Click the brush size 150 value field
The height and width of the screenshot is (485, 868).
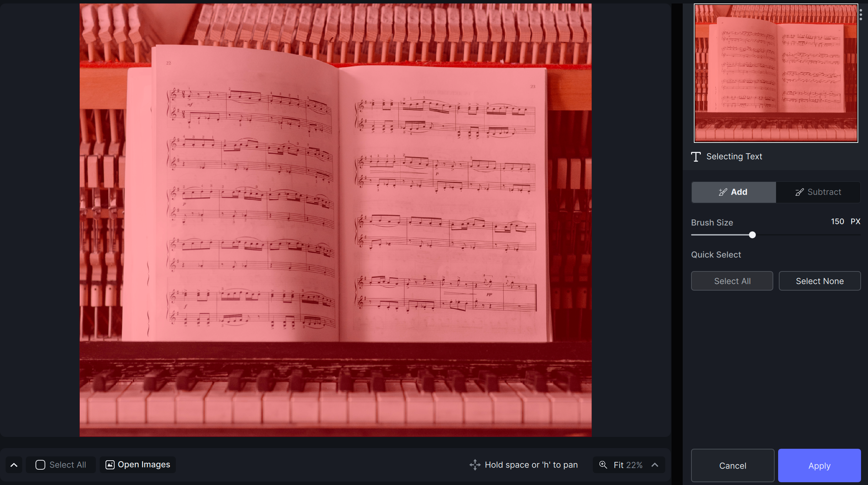[x=837, y=222]
